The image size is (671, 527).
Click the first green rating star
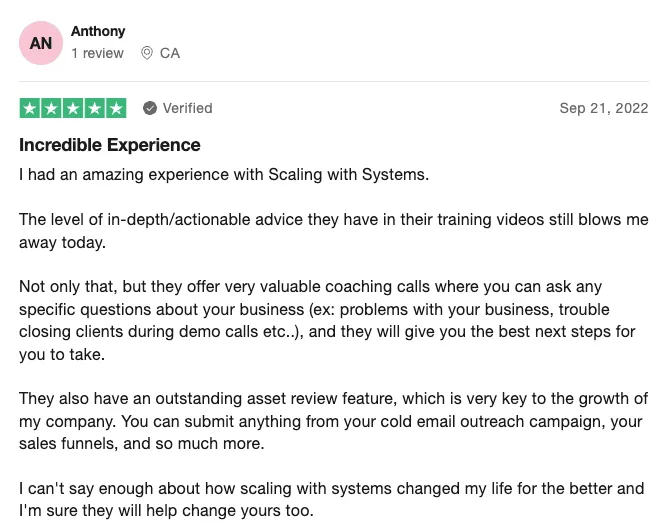coord(30,108)
